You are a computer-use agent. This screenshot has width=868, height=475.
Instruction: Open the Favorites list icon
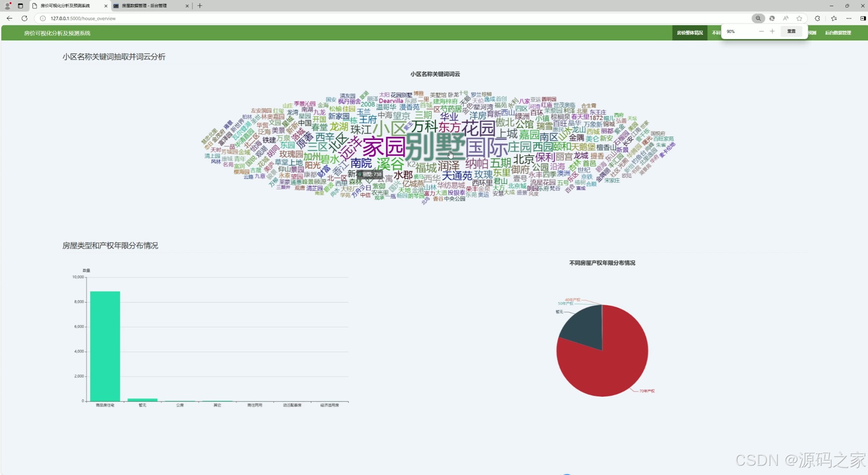[x=834, y=18]
